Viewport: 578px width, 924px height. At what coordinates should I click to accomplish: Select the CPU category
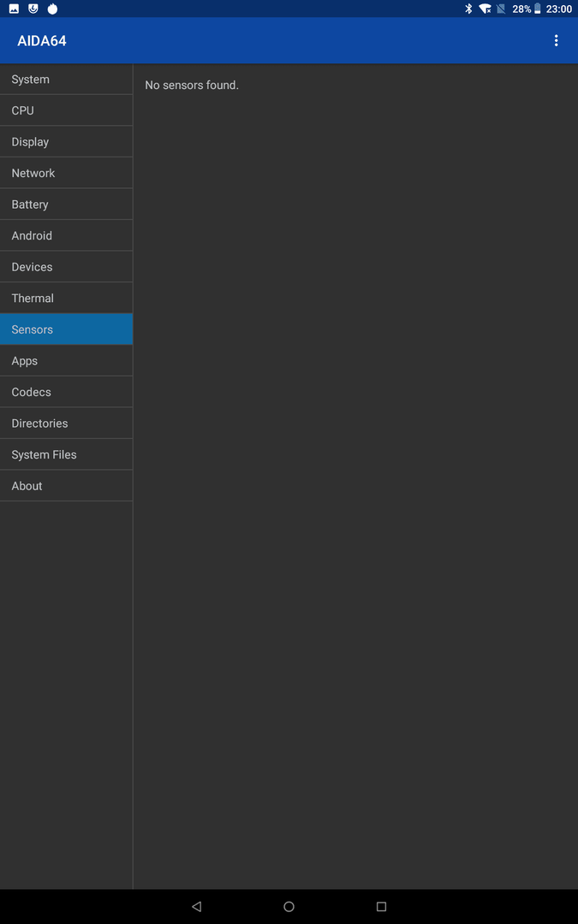tap(66, 110)
